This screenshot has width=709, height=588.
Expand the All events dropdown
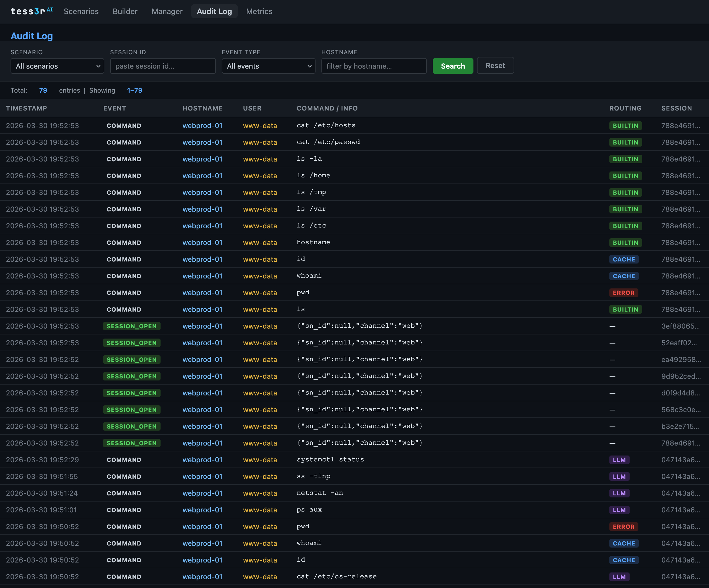[268, 66]
